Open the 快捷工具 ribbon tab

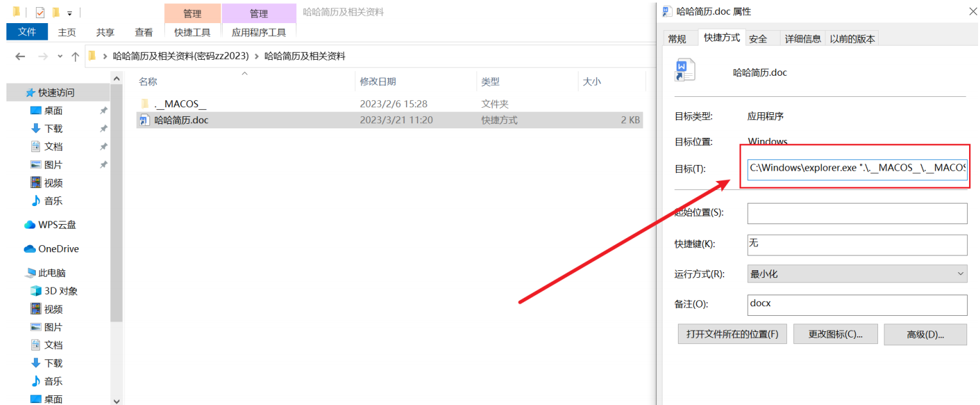coord(192,32)
